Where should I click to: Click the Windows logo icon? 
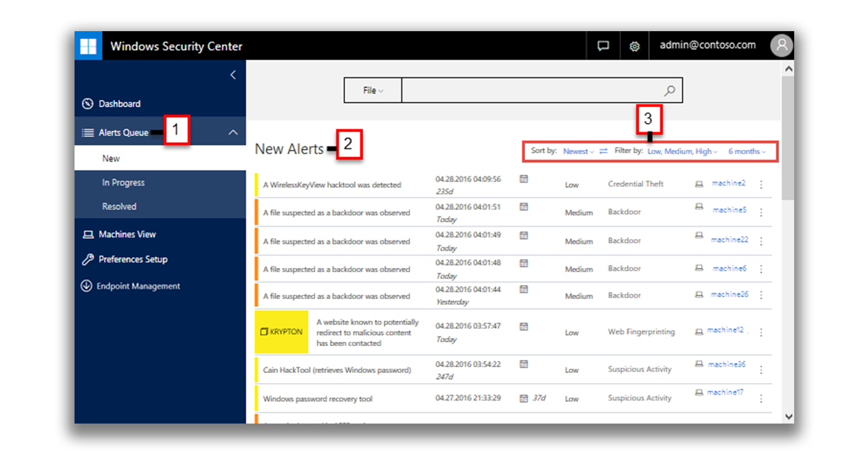pyautogui.click(x=88, y=46)
